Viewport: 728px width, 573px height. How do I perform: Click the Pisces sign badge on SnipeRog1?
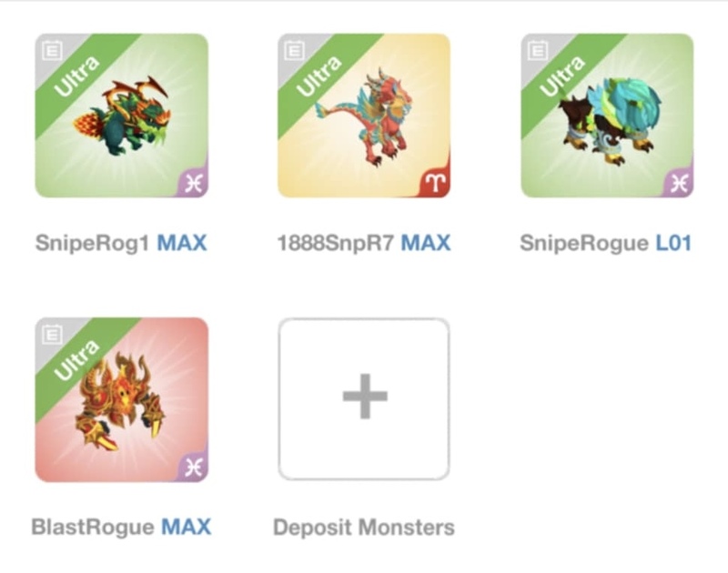(x=194, y=184)
